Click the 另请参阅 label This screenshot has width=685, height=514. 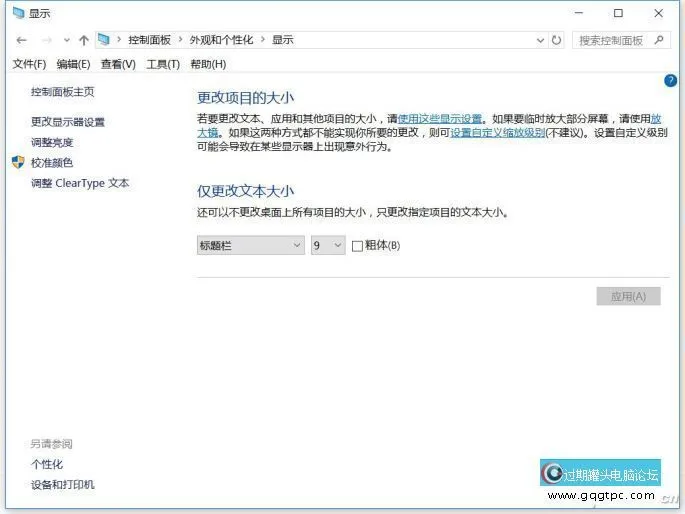click(x=51, y=444)
